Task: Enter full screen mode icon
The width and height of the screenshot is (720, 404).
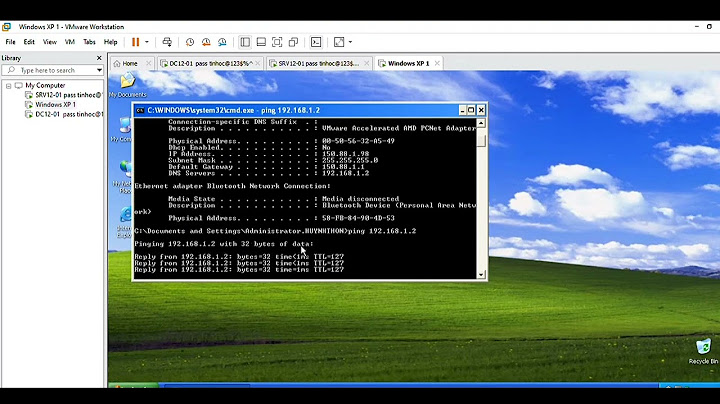Action: tap(277, 42)
